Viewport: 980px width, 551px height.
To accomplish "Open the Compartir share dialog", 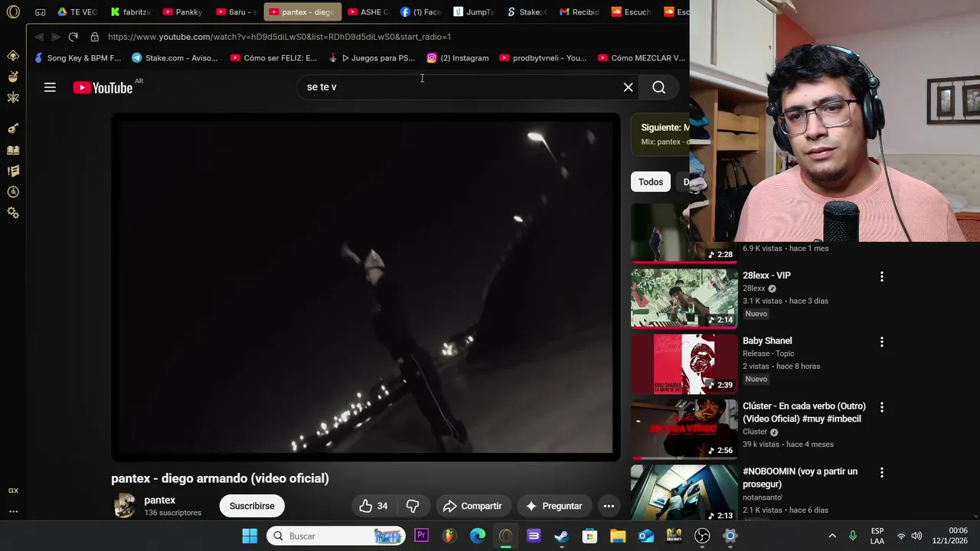I will 472,506.
